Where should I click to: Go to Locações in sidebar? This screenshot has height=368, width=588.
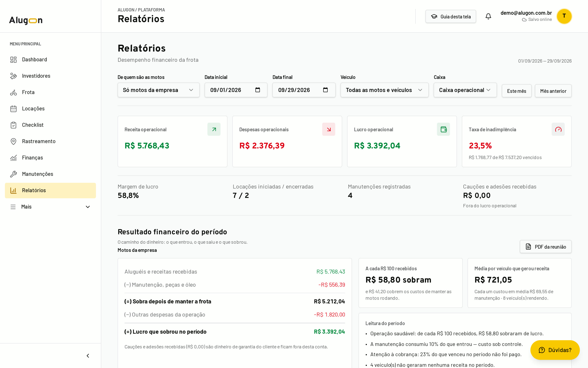coord(50,109)
